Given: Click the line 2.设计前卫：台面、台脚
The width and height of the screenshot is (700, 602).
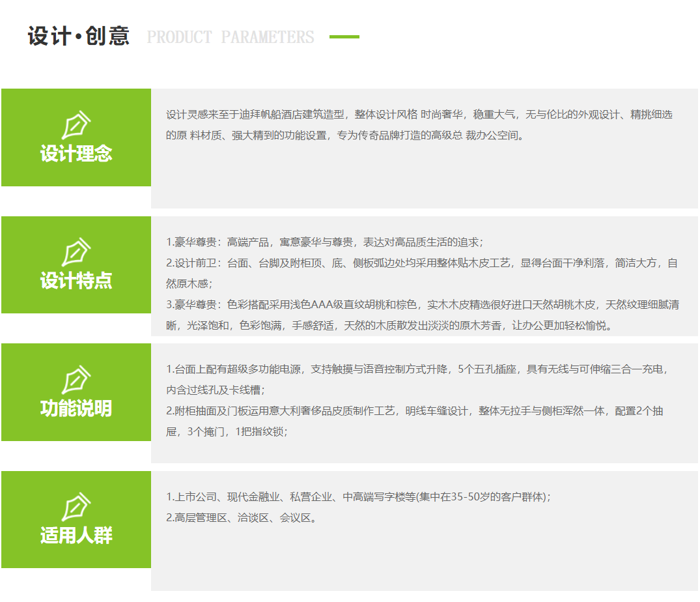Looking at the screenshot, I should coord(422,263).
